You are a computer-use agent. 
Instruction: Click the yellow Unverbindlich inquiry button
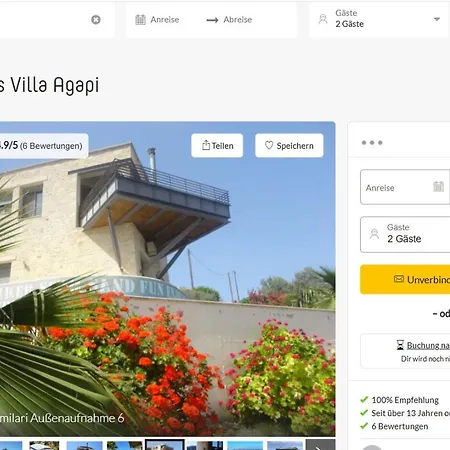coord(405,279)
